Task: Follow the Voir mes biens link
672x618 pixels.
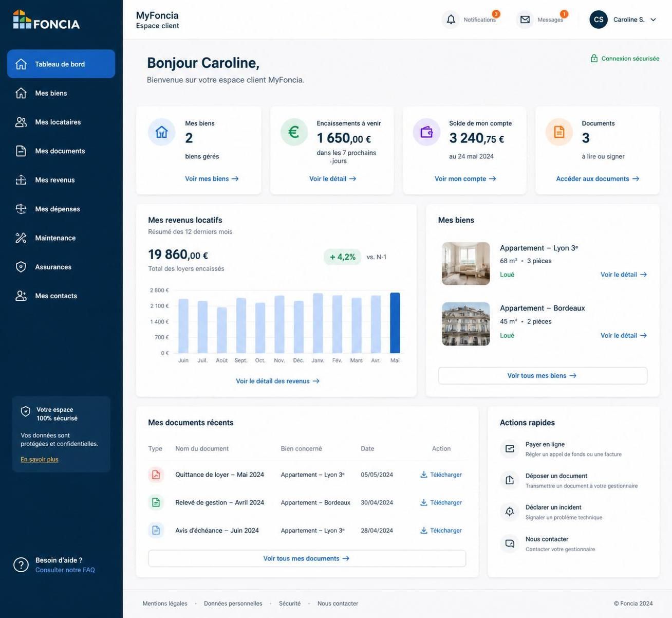Action: [212, 179]
